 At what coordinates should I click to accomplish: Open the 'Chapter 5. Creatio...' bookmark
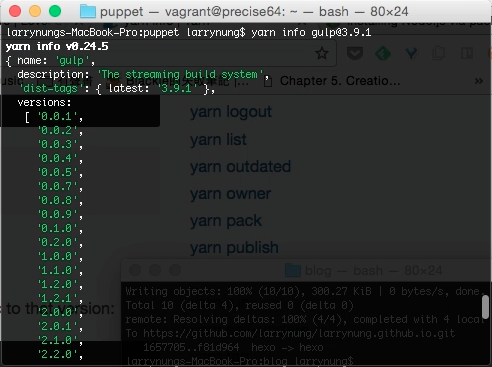click(333, 81)
